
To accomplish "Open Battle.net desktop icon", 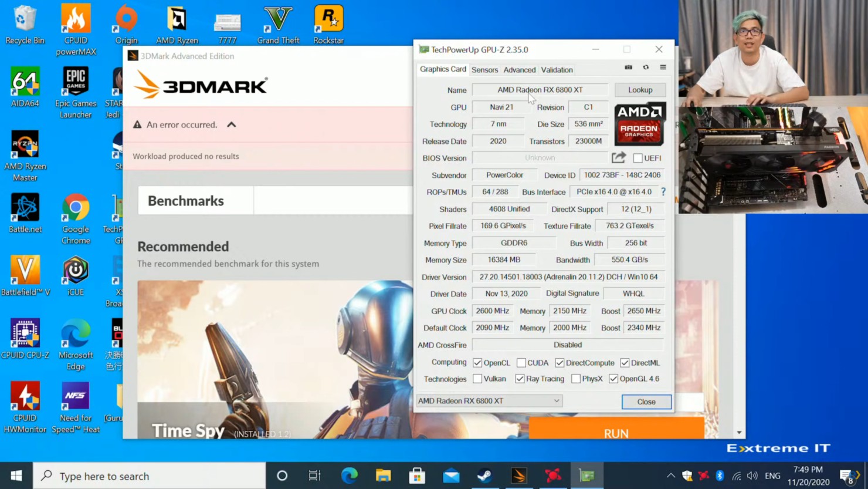I will pos(25,213).
